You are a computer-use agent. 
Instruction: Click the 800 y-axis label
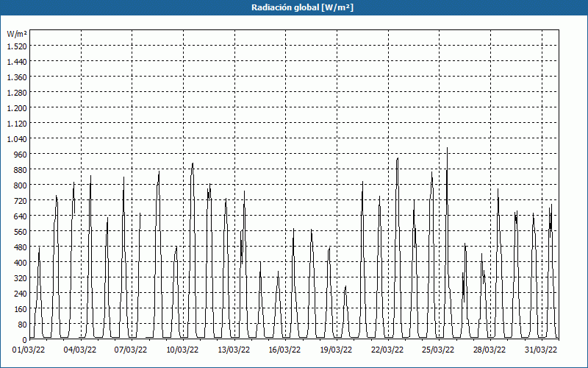[21, 185]
